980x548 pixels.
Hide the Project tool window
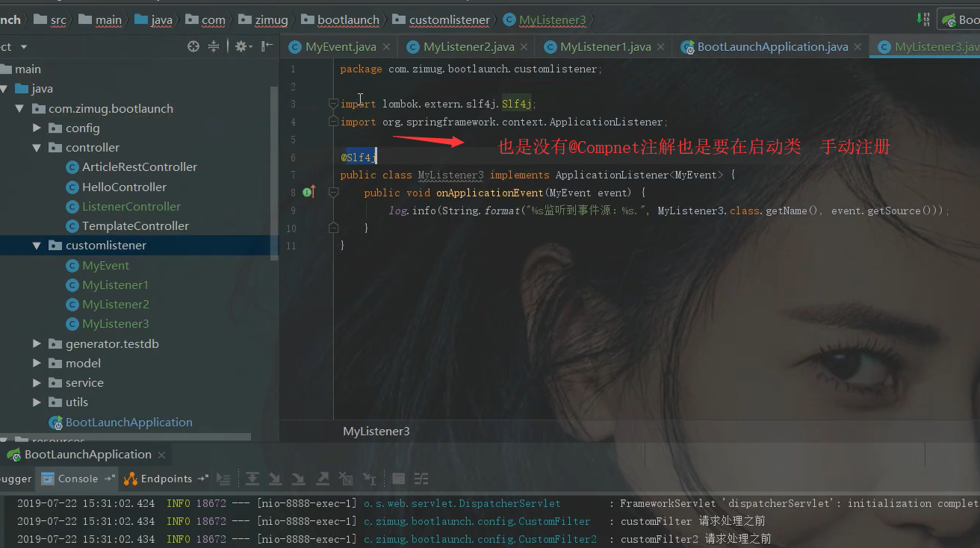(266, 46)
